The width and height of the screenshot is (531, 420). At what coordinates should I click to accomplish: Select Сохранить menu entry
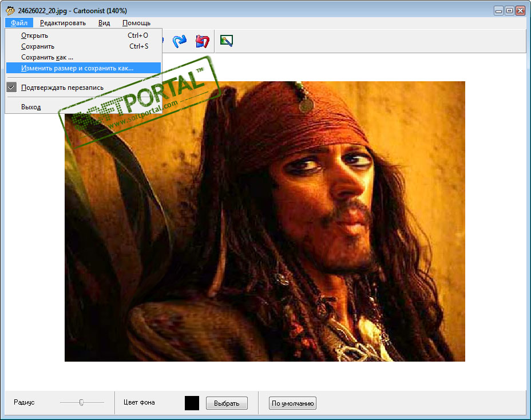pos(38,46)
